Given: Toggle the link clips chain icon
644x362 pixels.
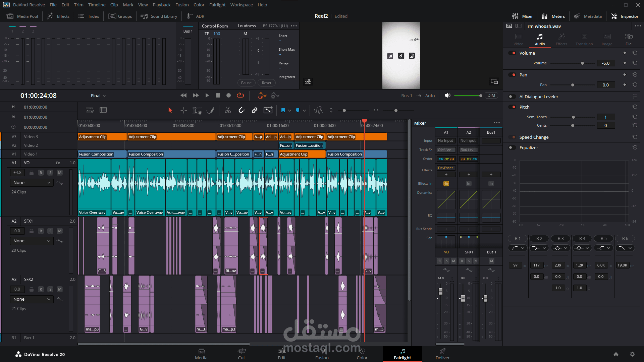Looking at the screenshot, I should (x=255, y=110).
